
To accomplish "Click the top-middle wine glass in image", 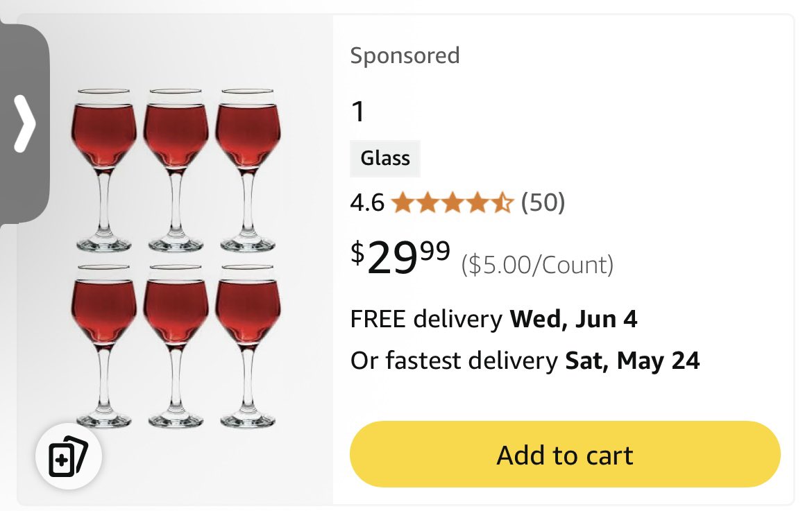I will point(176,170).
